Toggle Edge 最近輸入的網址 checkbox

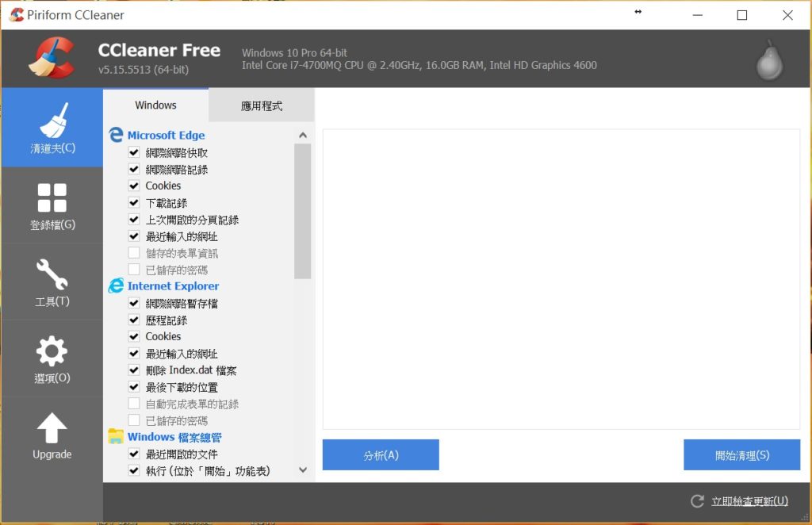[133, 236]
